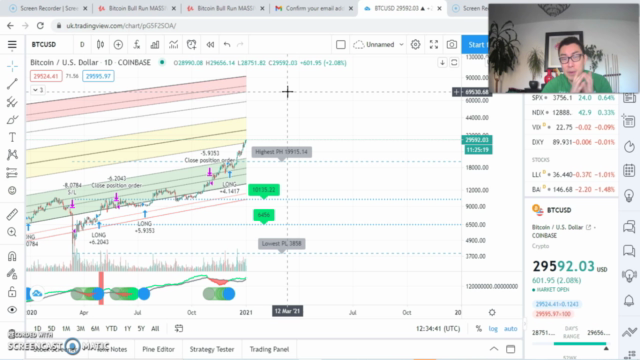Screen dimensions: 640x360
Task: Open financials bar chart menu
Action: (155, 44)
